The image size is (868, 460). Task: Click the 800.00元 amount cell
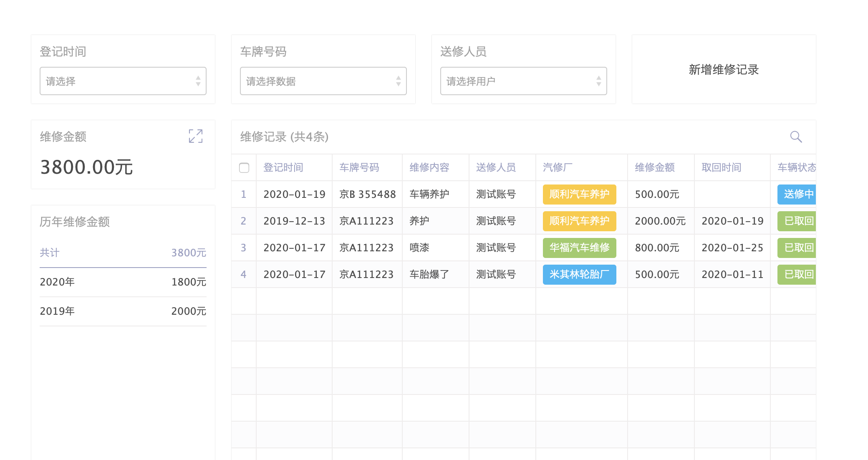[657, 248]
